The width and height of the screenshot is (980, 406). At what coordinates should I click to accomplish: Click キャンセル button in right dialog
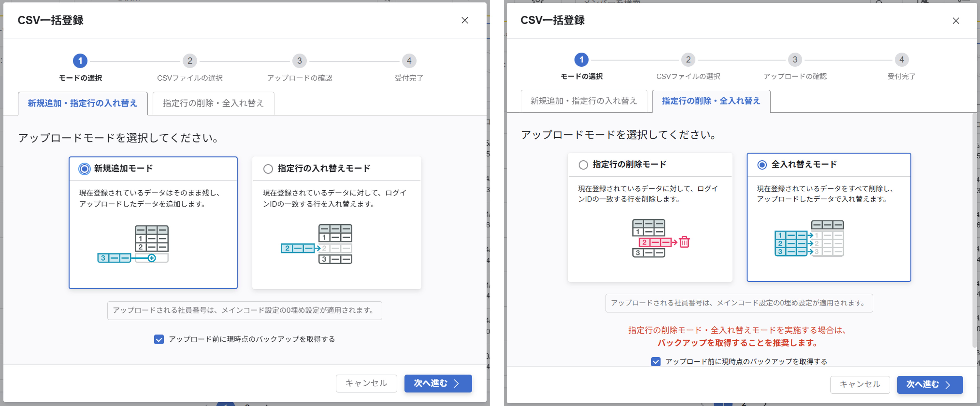coord(860,385)
